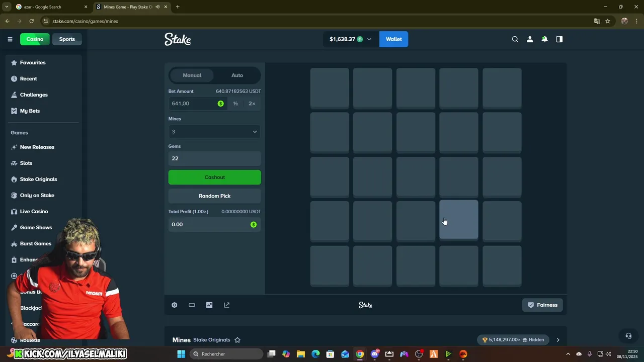Click the Random Pick button
This screenshot has height=362, width=644.
[x=214, y=196]
